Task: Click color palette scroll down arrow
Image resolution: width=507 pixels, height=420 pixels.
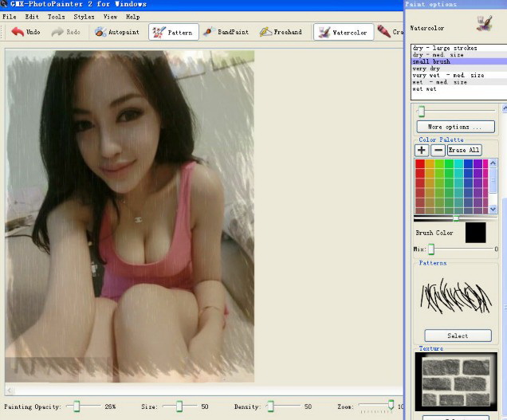Action: 493,209
